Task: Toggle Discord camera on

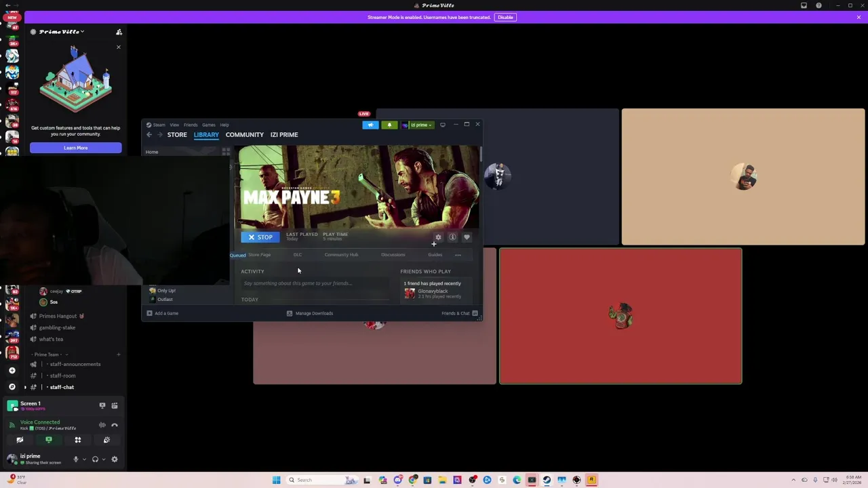Action: click(20, 440)
